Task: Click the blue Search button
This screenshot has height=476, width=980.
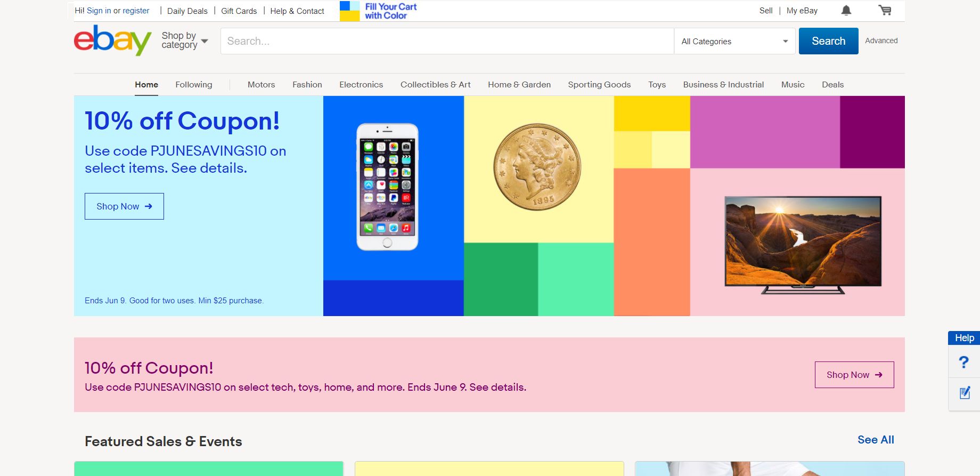Action: pyautogui.click(x=828, y=41)
